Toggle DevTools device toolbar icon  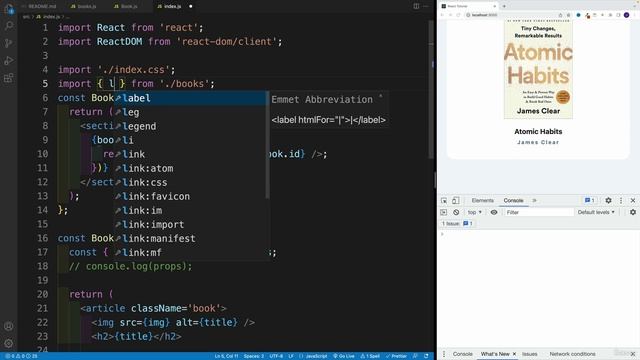(456, 200)
